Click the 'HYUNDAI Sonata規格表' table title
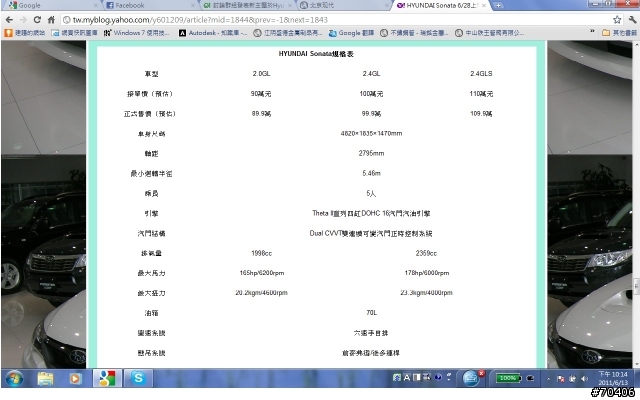 tap(316, 54)
